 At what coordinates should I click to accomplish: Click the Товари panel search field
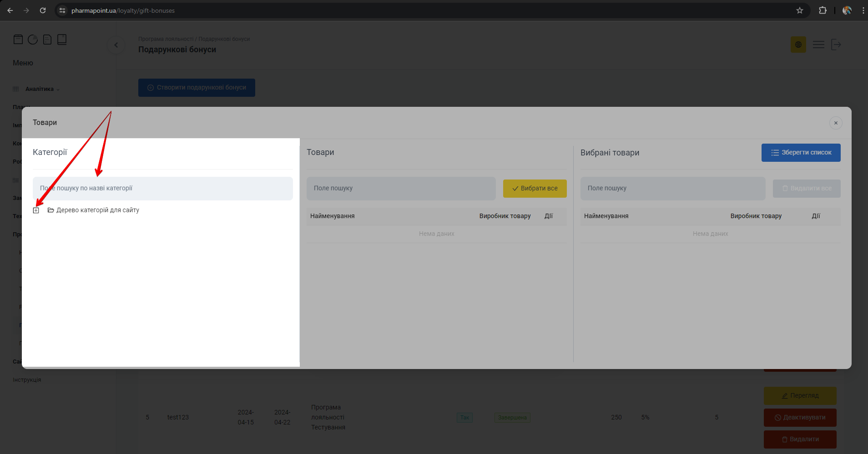401,188
